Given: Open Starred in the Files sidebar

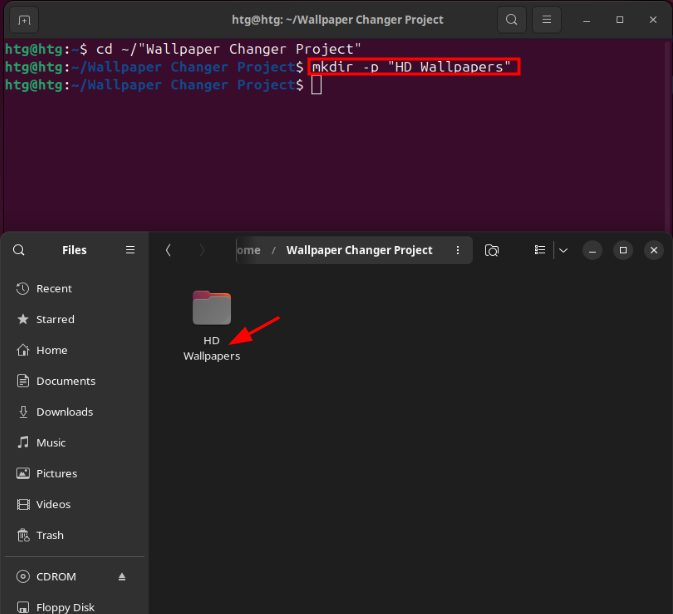Looking at the screenshot, I should pos(75,319).
